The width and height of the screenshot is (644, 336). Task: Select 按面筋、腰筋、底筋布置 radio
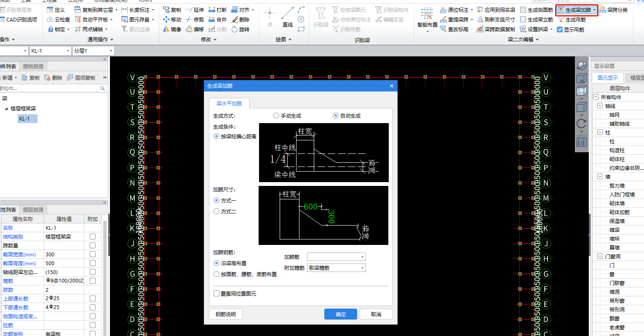216,274
